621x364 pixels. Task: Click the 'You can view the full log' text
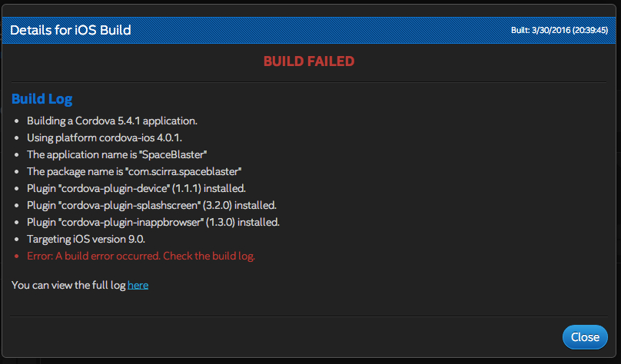69,285
